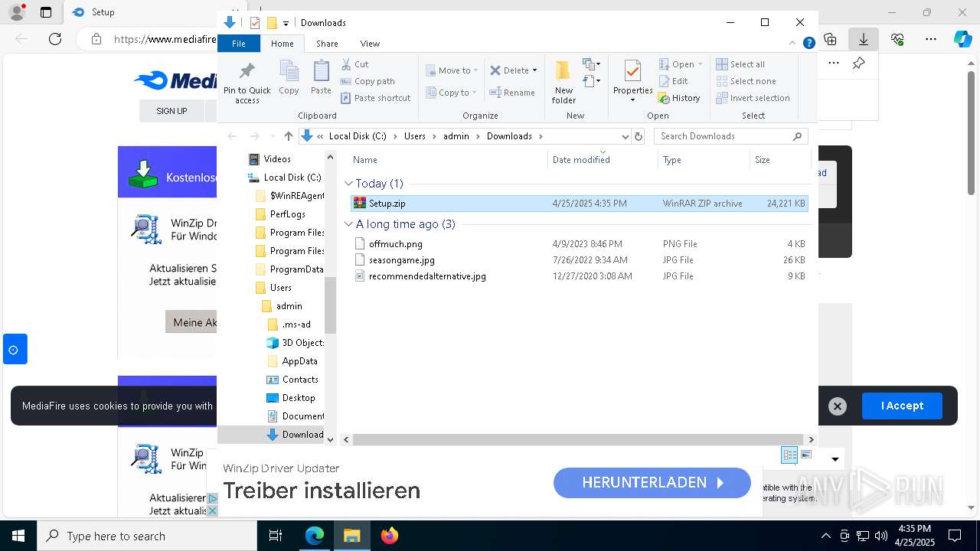The image size is (980, 551).
Task: Open the Copy to dropdown
Action: coord(451,93)
